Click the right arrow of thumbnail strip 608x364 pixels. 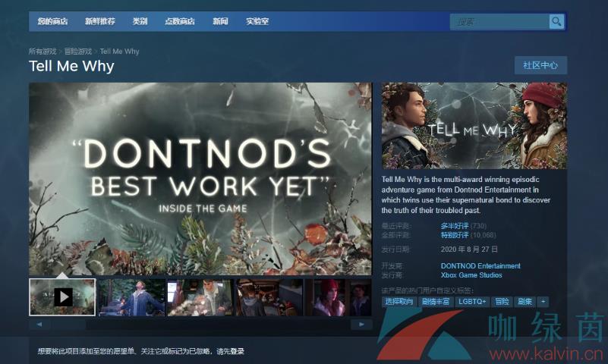(361, 325)
